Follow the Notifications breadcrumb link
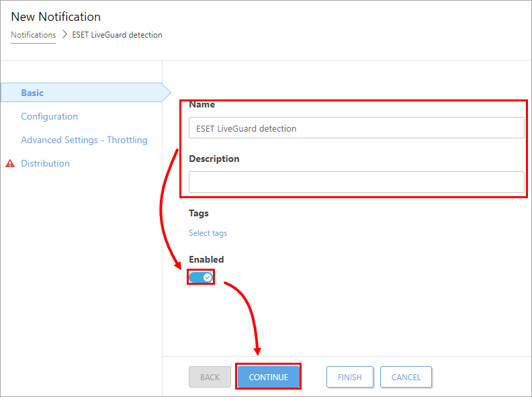 click(x=34, y=35)
